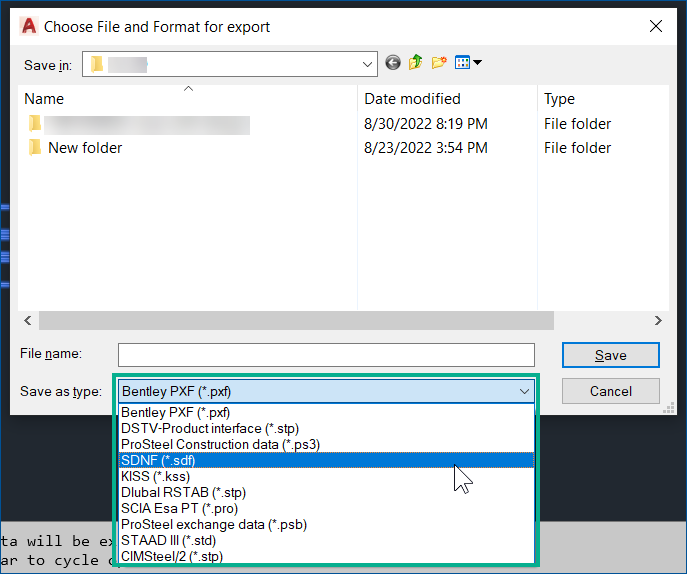This screenshot has width=687, height=574.
Task: Focus the File name input field
Action: pyautogui.click(x=326, y=355)
